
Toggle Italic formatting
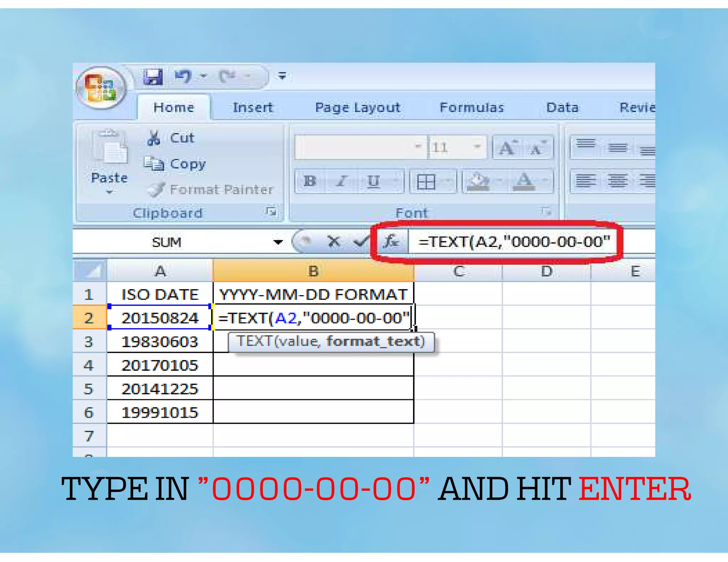point(342,181)
